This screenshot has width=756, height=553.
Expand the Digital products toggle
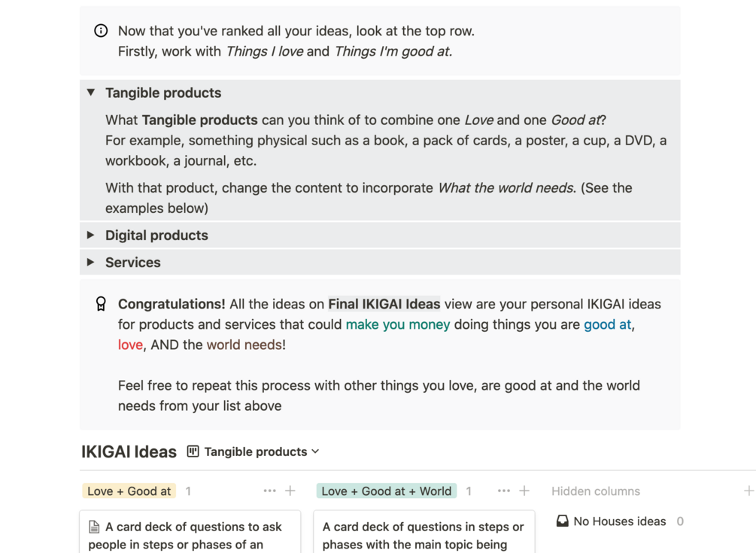91,235
